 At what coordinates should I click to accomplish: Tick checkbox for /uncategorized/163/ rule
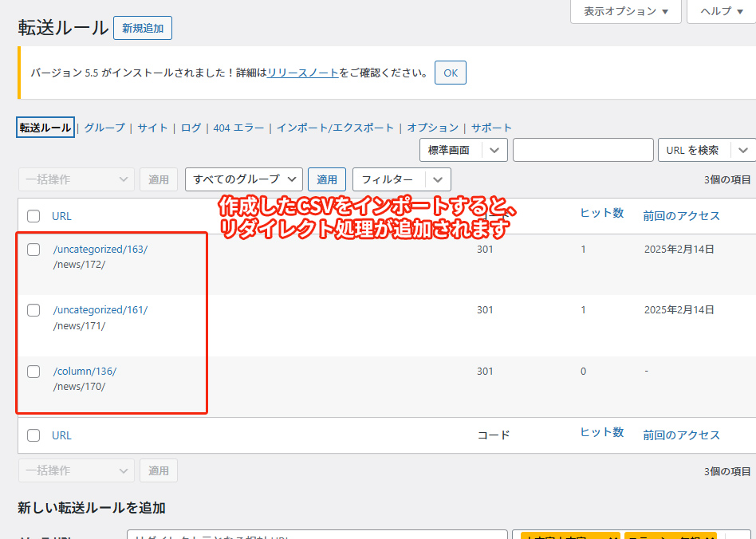[x=33, y=250]
